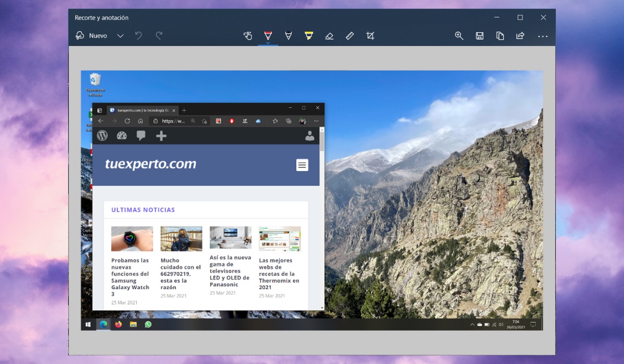
Task: Open the notification center icon in captured taskbar
Action: coord(532,324)
